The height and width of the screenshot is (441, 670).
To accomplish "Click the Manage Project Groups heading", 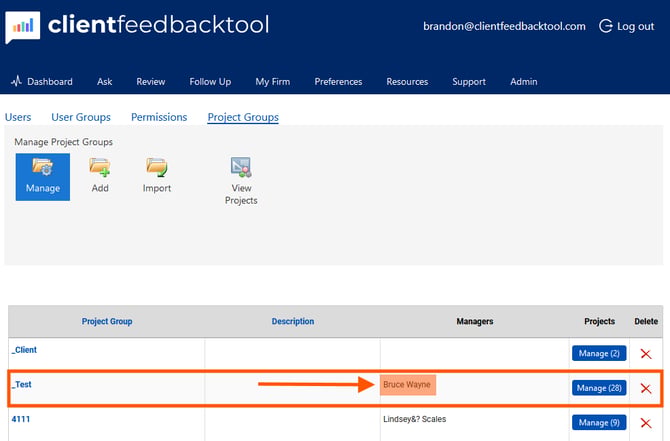I will point(64,142).
